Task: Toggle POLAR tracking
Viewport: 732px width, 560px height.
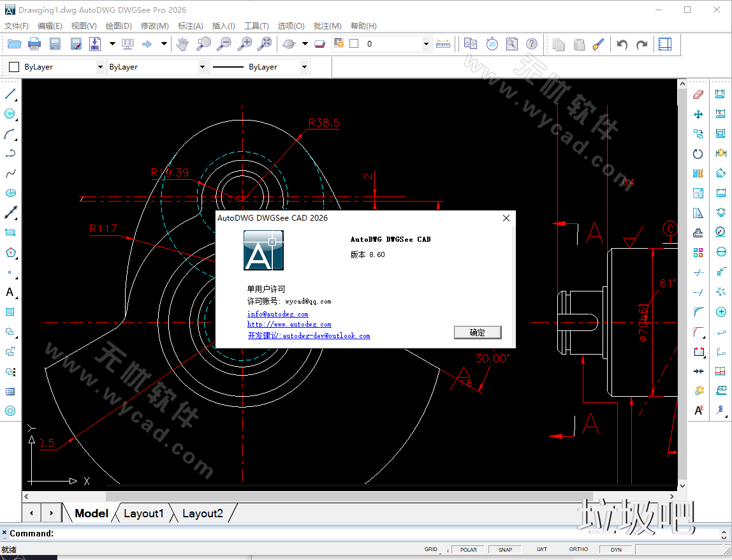Action: tap(467, 549)
